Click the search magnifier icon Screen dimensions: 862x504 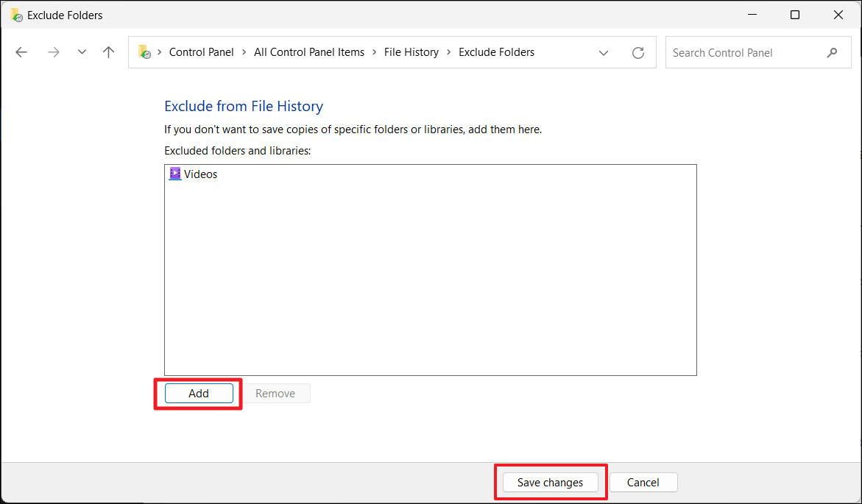tap(832, 53)
